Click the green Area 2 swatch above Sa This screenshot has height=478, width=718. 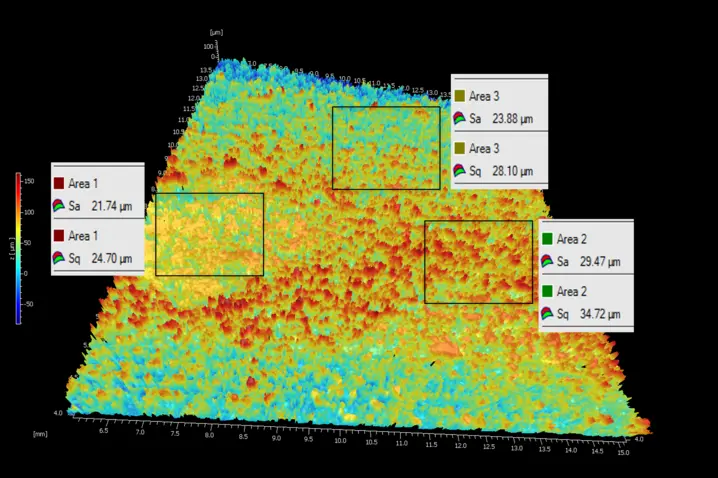[x=547, y=239]
